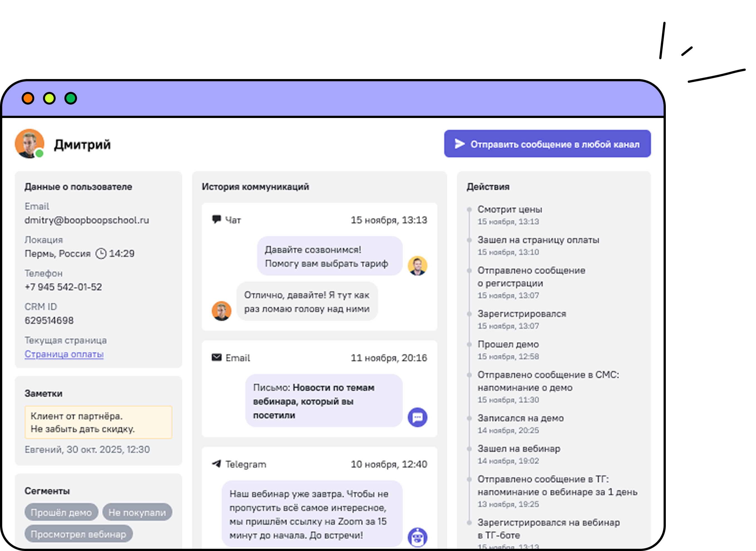The height and width of the screenshot is (551, 756).
Task: Click the Дмитрий name heading
Action: (x=82, y=144)
